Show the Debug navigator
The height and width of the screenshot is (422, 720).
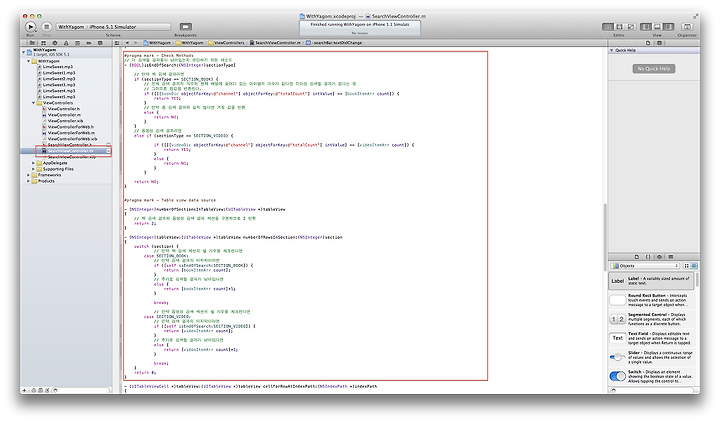[x=77, y=43]
